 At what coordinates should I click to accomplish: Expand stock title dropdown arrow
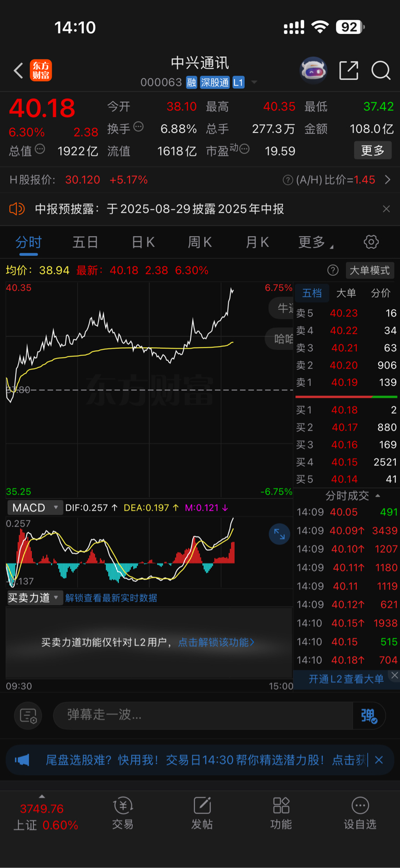click(x=254, y=82)
